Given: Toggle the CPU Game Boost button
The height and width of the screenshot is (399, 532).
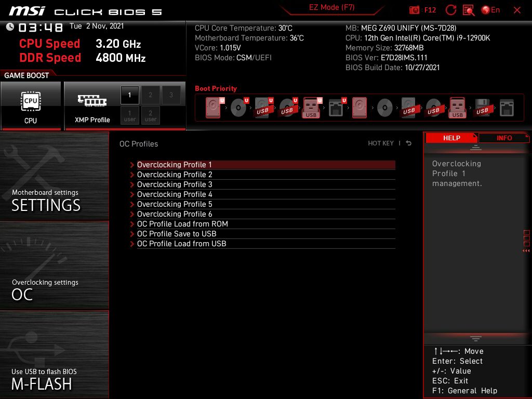Looking at the screenshot, I should [31, 105].
